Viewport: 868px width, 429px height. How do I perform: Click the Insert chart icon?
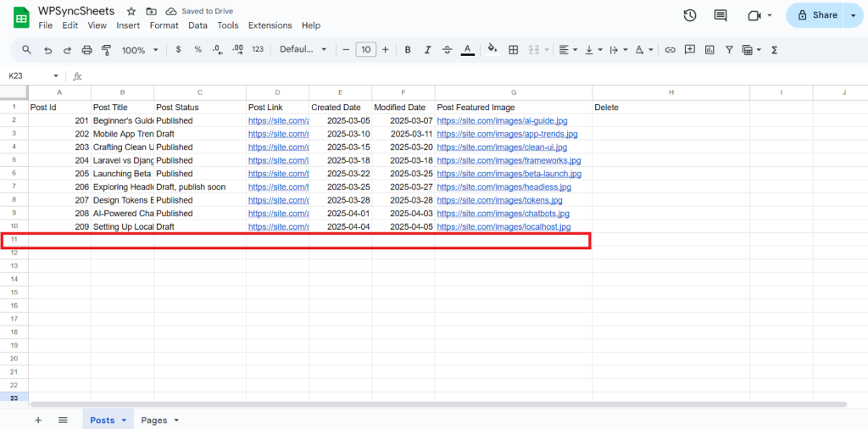[x=709, y=50]
